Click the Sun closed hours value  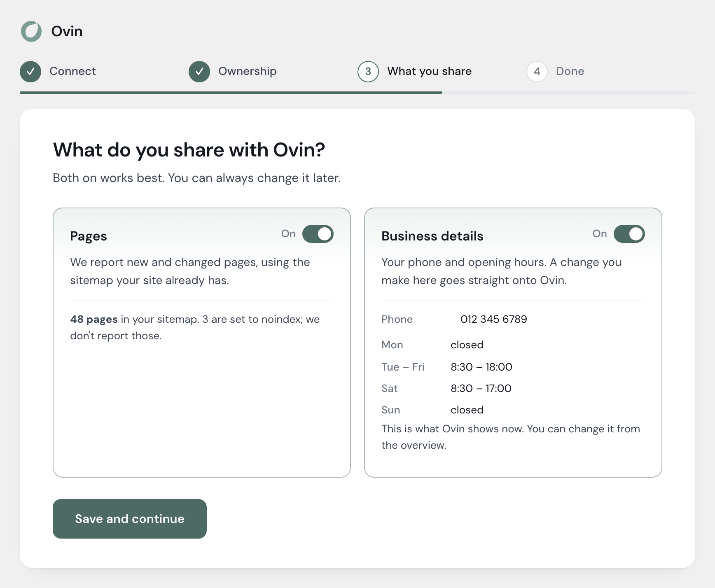click(x=467, y=410)
